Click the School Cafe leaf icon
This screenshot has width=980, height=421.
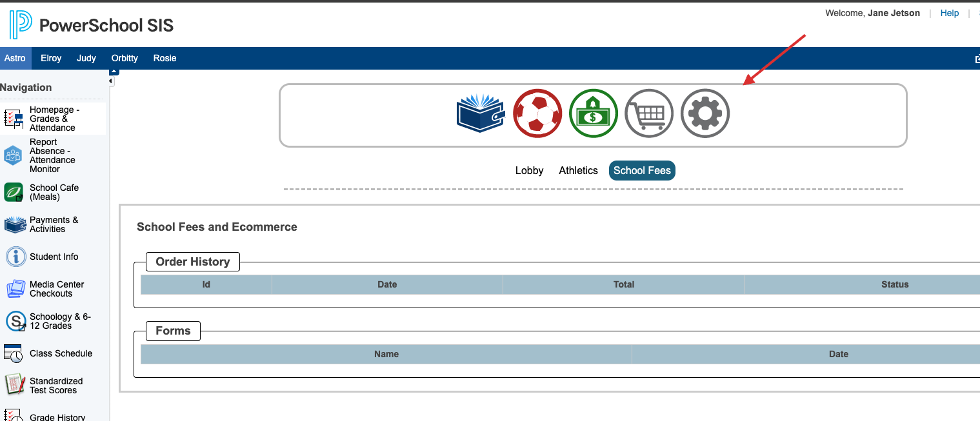[x=14, y=192]
